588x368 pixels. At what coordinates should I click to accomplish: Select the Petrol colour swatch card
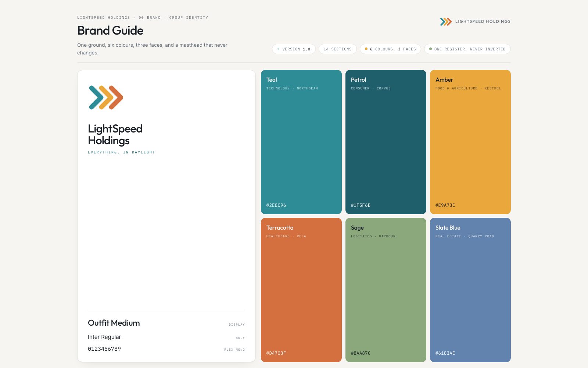coord(386,142)
